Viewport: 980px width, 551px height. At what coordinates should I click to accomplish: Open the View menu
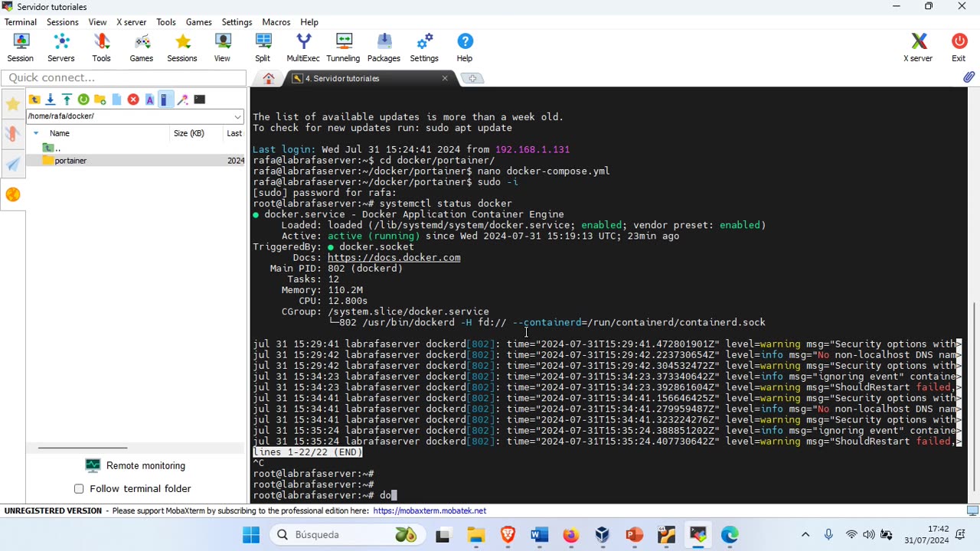pos(98,22)
